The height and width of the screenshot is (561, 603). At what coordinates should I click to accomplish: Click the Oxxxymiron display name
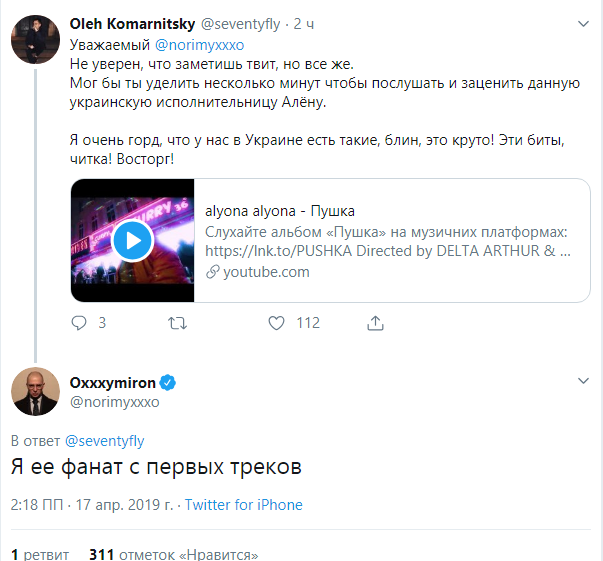tap(113, 382)
